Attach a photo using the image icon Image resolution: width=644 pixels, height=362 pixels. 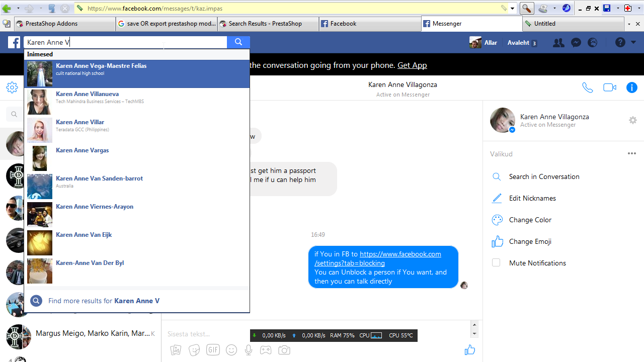coord(176,350)
